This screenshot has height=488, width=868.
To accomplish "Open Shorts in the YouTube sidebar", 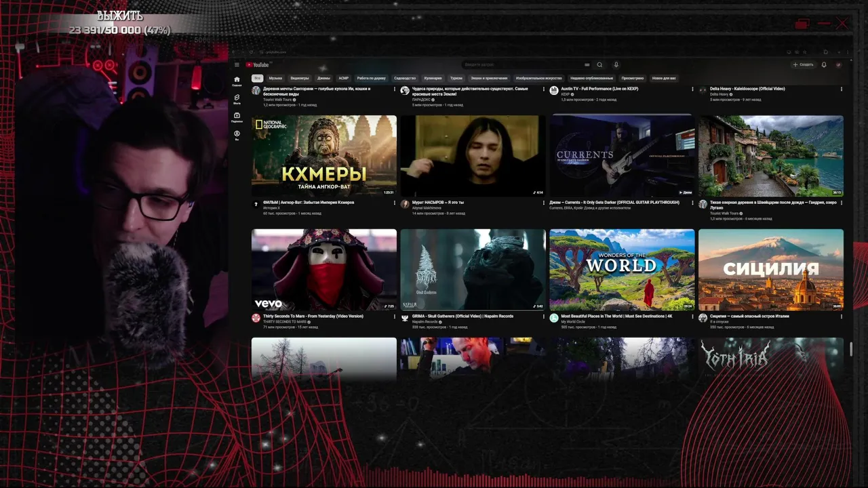I will 237,99.
